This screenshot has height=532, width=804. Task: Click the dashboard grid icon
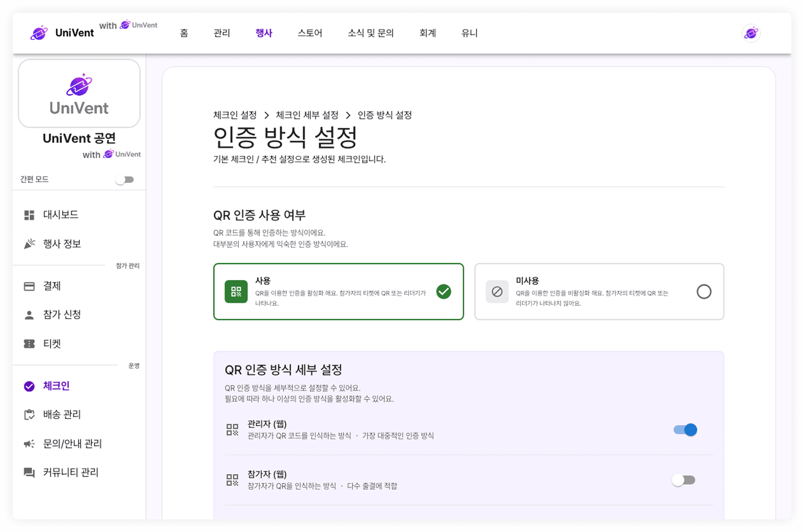(29, 215)
